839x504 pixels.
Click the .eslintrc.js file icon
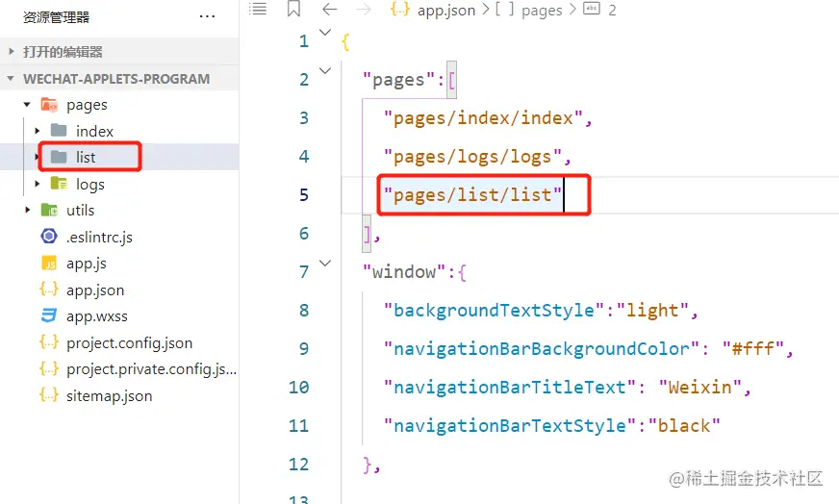49,236
